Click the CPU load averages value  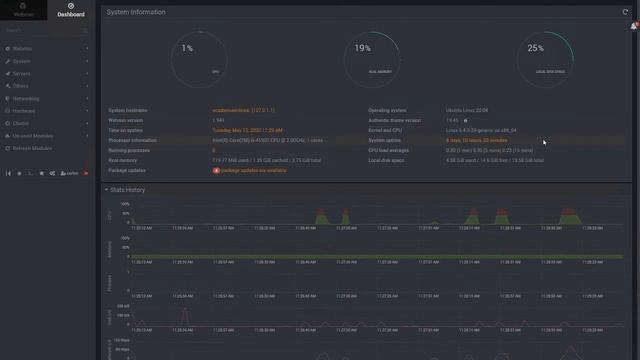pyautogui.click(x=489, y=150)
